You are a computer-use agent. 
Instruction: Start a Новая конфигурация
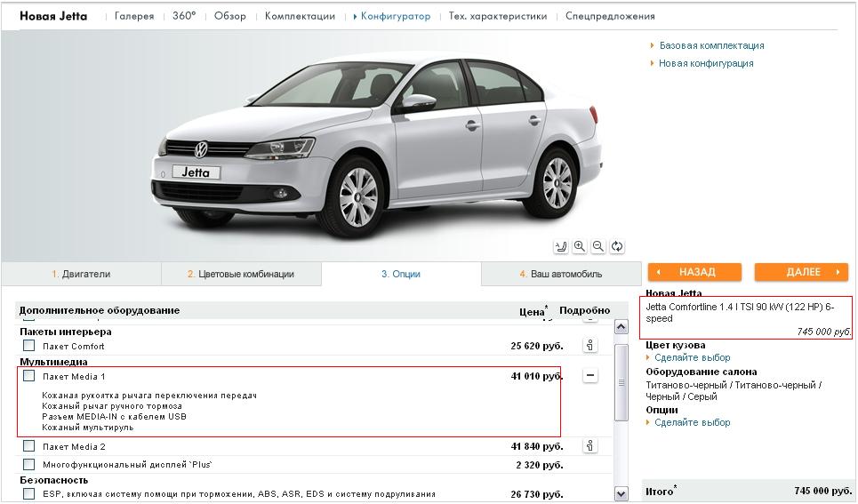[706, 63]
